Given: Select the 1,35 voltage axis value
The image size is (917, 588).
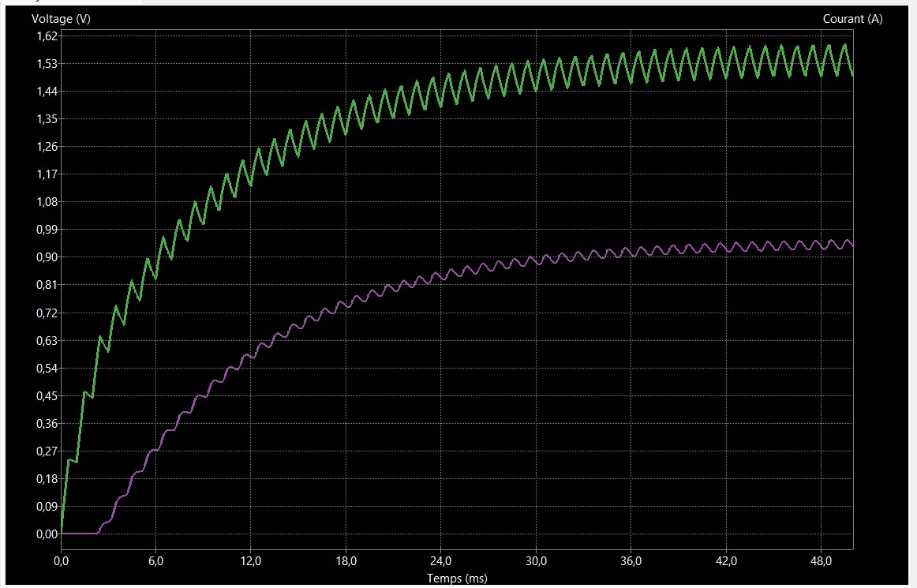Looking at the screenshot, I should (47, 118).
